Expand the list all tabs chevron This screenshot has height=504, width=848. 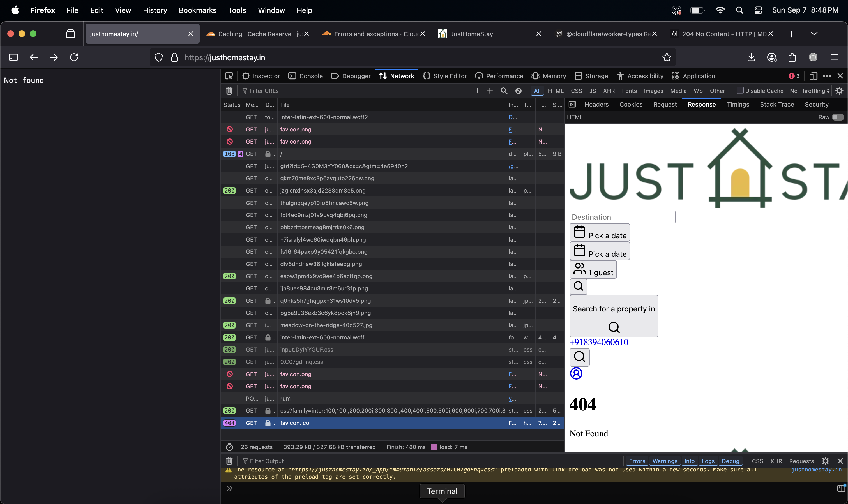[x=814, y=34]
